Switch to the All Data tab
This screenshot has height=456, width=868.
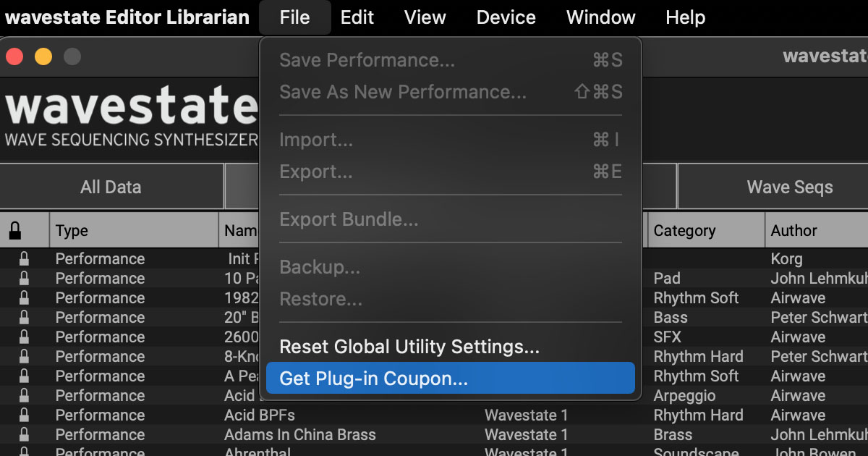tap(111, 187)
